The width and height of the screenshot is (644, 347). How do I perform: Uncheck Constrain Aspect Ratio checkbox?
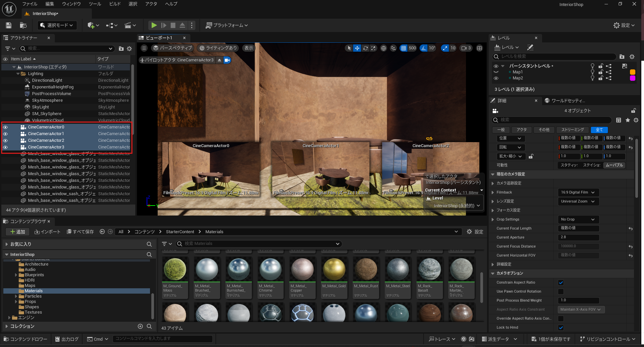561,283
